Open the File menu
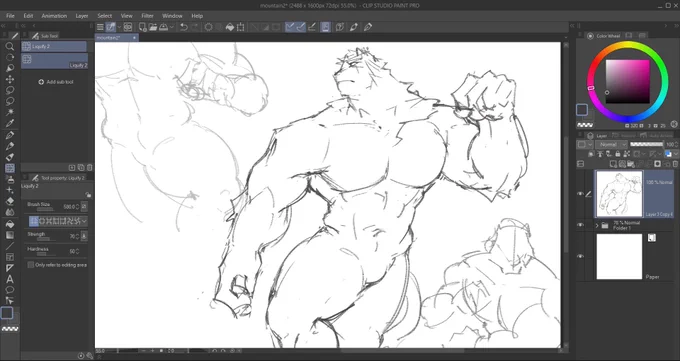This screenshot has width=680, height=361. [x=10, y=16]
